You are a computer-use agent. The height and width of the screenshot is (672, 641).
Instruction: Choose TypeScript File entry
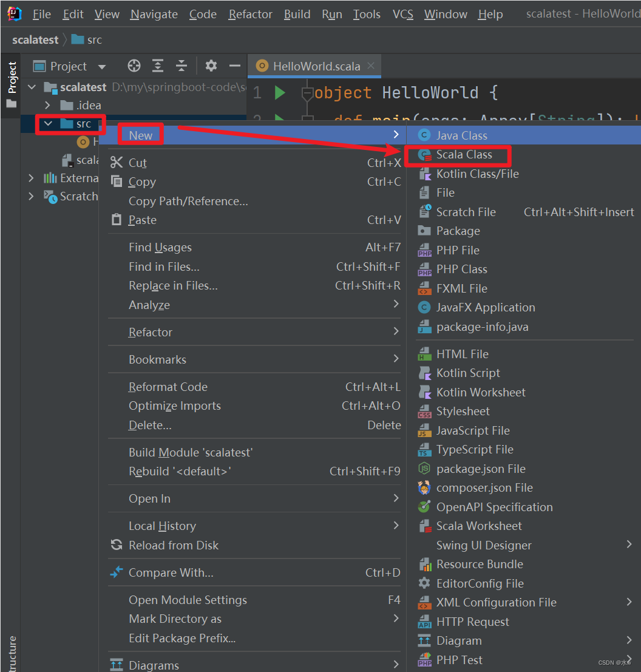click(524, 450)
